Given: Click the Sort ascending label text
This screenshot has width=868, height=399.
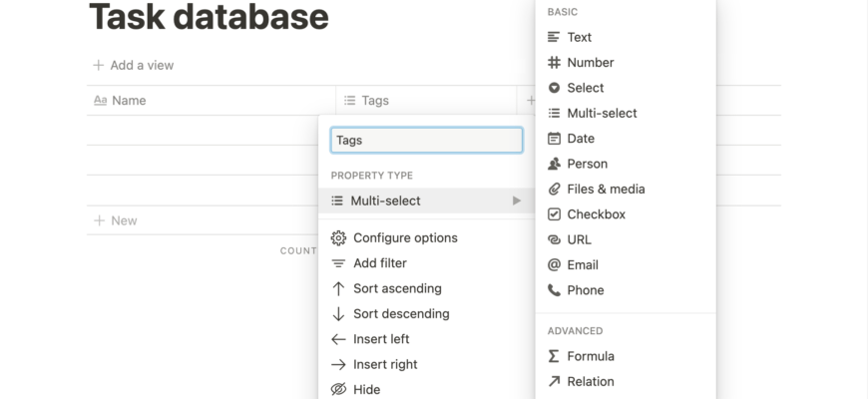Looking at the screenshot, I should coord(397,289).
